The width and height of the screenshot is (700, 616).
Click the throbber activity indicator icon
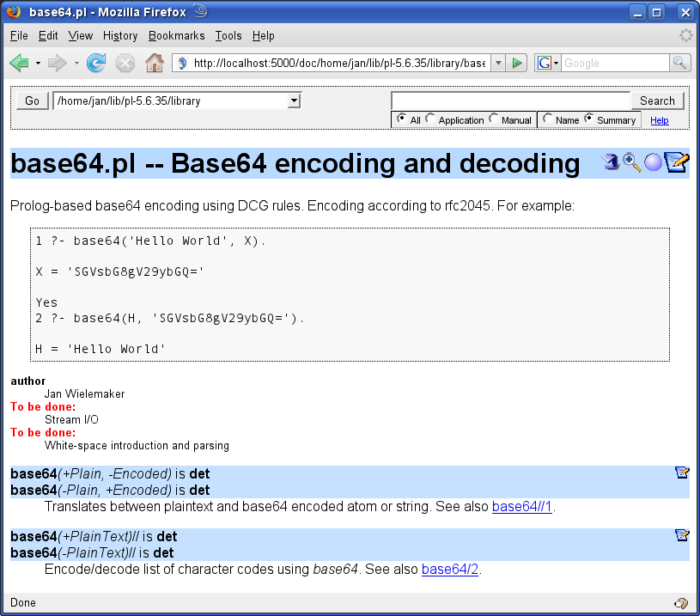pos(685,35)
